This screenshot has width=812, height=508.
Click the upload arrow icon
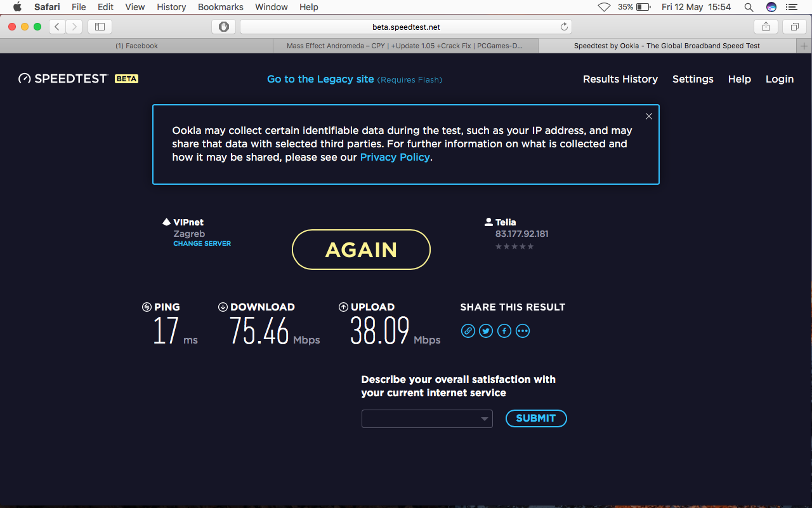click(343, 307)
